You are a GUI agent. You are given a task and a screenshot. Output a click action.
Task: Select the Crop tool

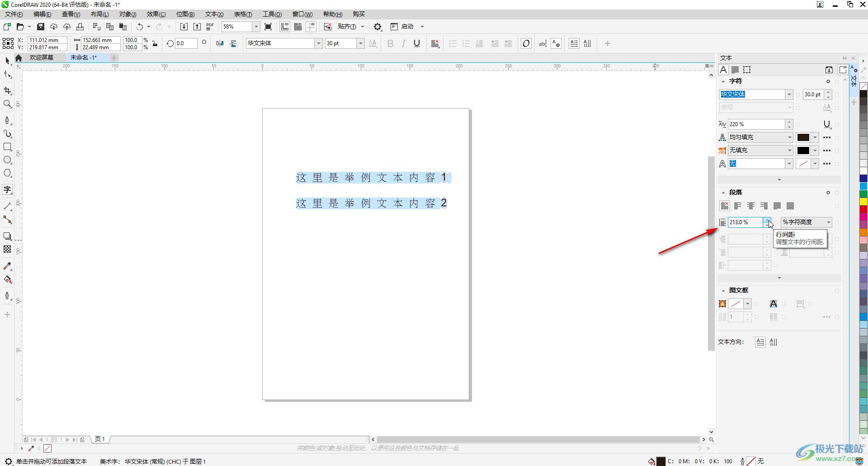(x=7, y=91)
